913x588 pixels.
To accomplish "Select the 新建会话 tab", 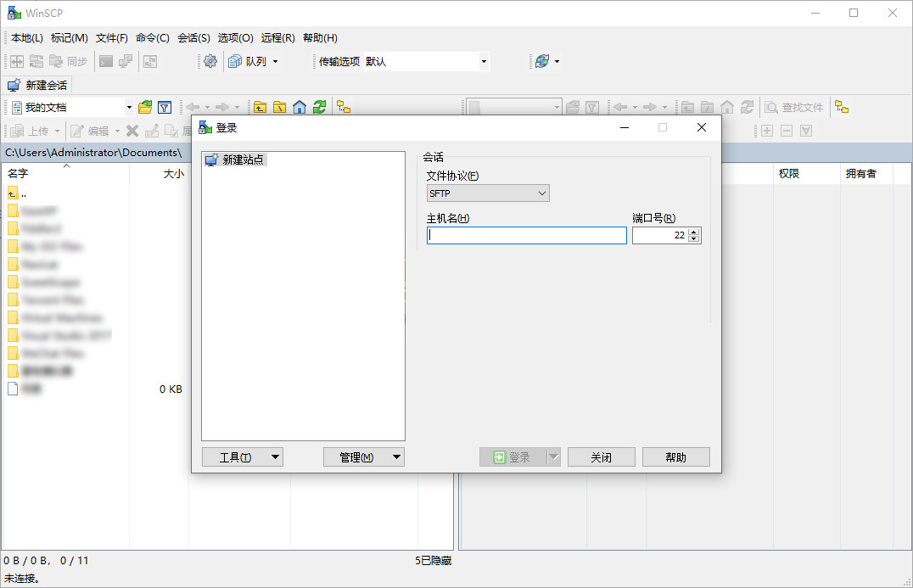I will (x=38, y=85).
